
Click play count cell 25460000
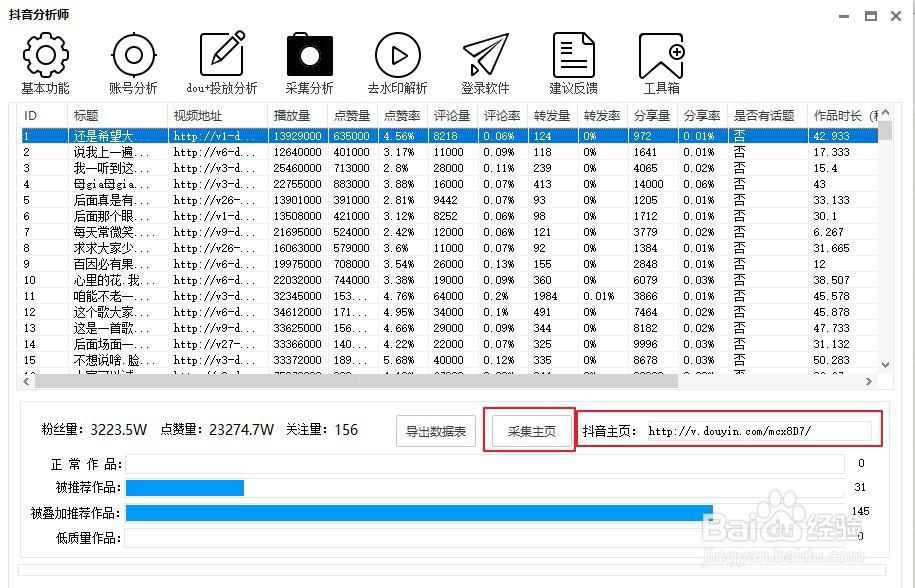[x=297, y=168]
